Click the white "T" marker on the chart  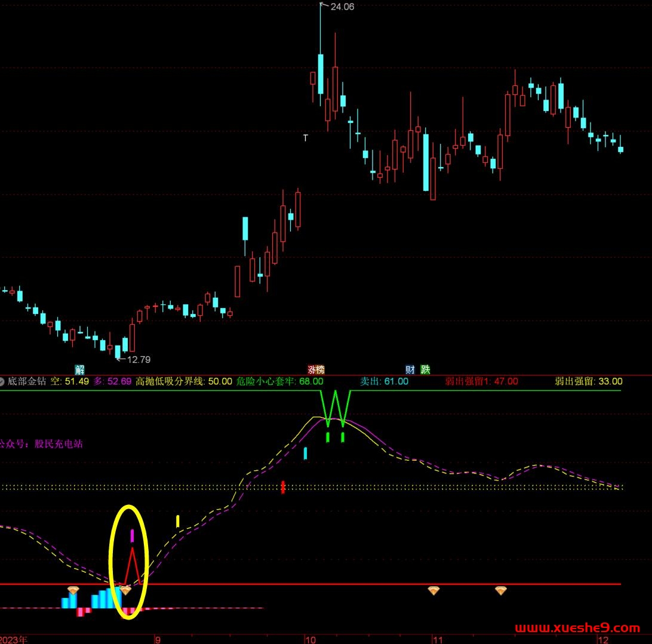pyautogui.click(x=306, y=138)
